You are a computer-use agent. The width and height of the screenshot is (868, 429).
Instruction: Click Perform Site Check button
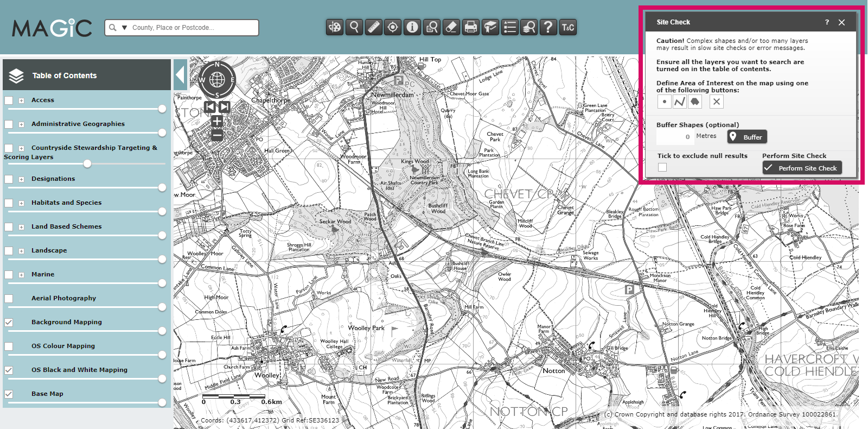pos(802,168)
